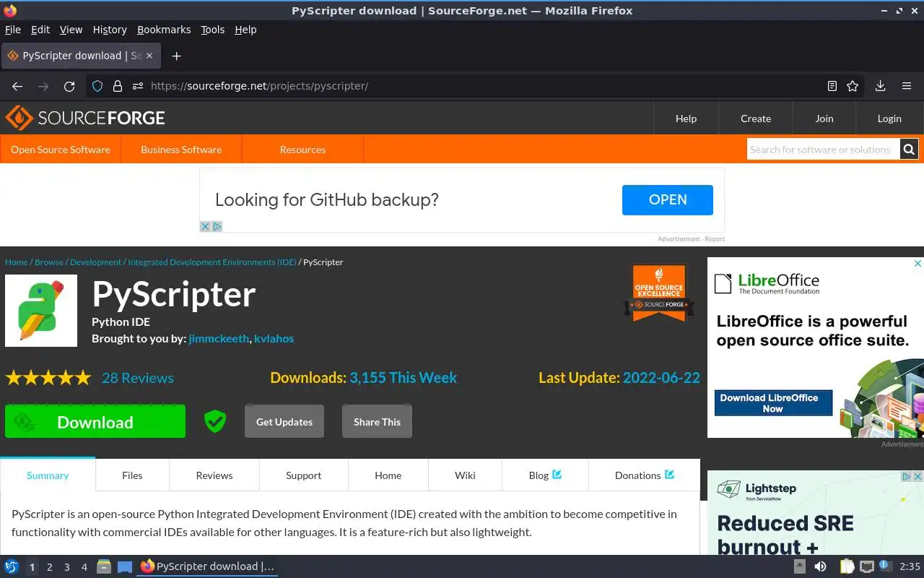Click the permissions icon beside the padlock

tap(138, 86)
